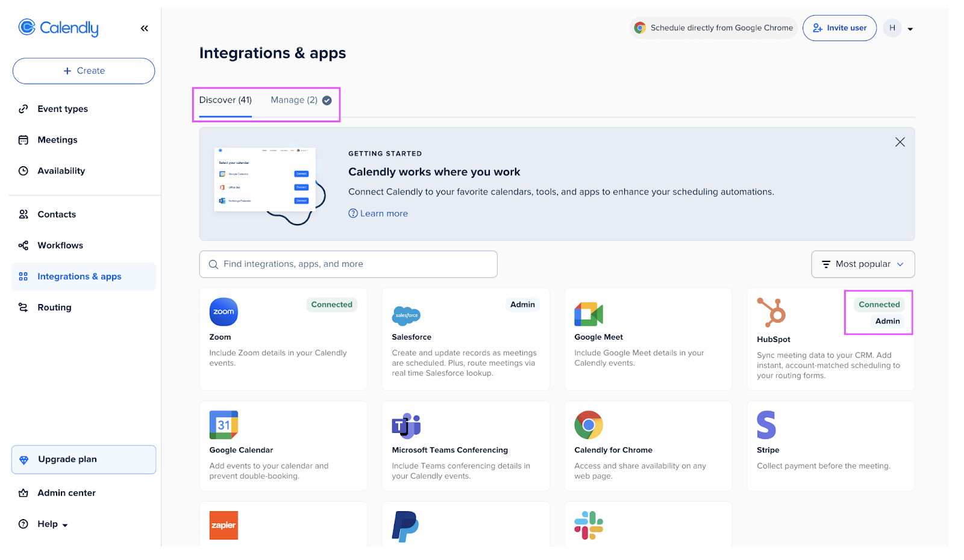Expand the Help menu
This screenshot has height=560, width=964.
(52, 524)
